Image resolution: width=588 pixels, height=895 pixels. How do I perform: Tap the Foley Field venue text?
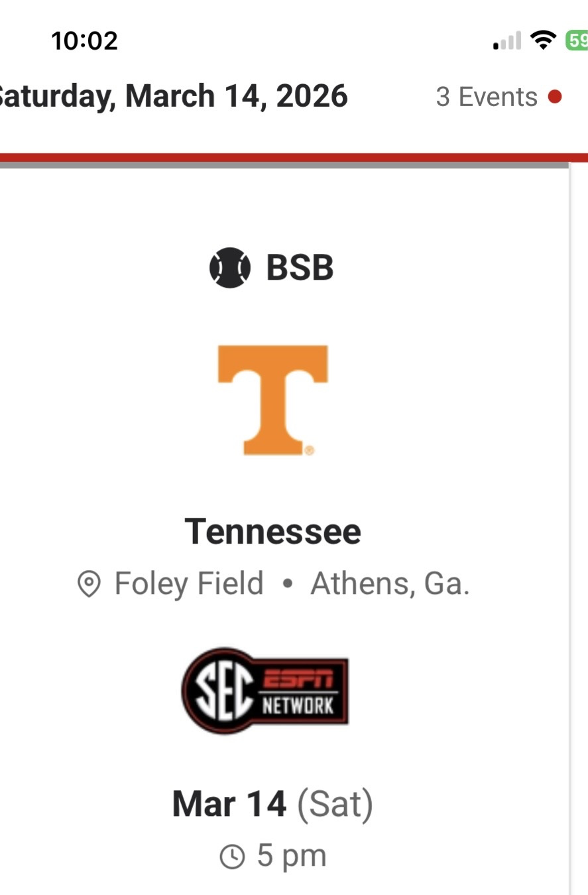click(189, 583)
